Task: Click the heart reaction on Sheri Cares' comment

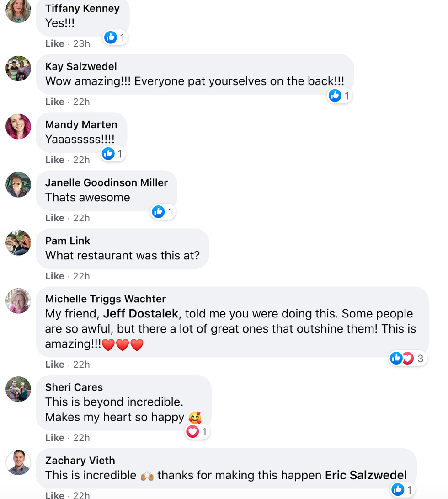Action: coord(193,431)
